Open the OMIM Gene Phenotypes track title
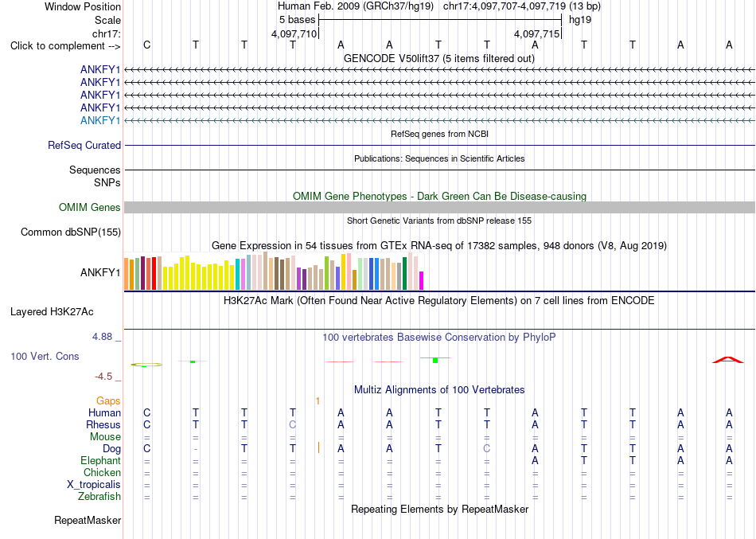This screenshot has width=756, height=539. click(x=439, y=196)
